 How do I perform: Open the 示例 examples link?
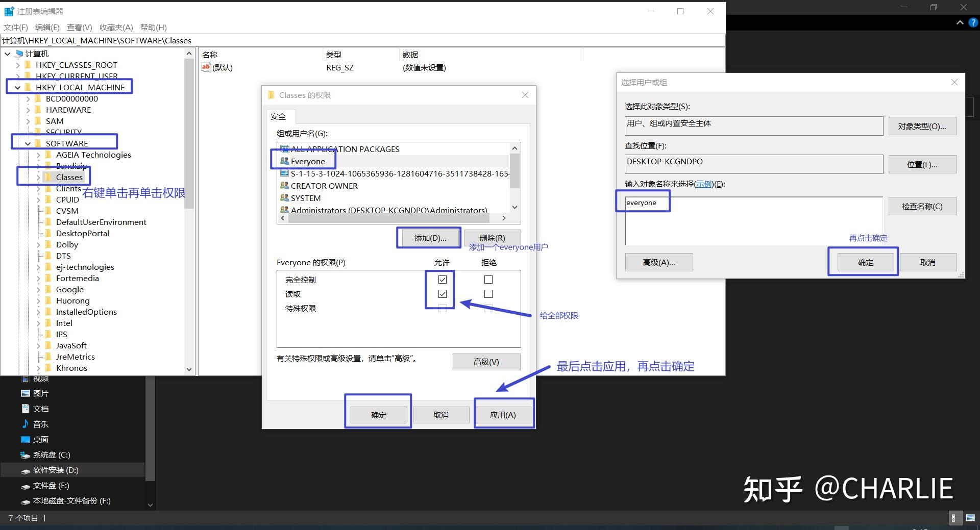[704, 184]
